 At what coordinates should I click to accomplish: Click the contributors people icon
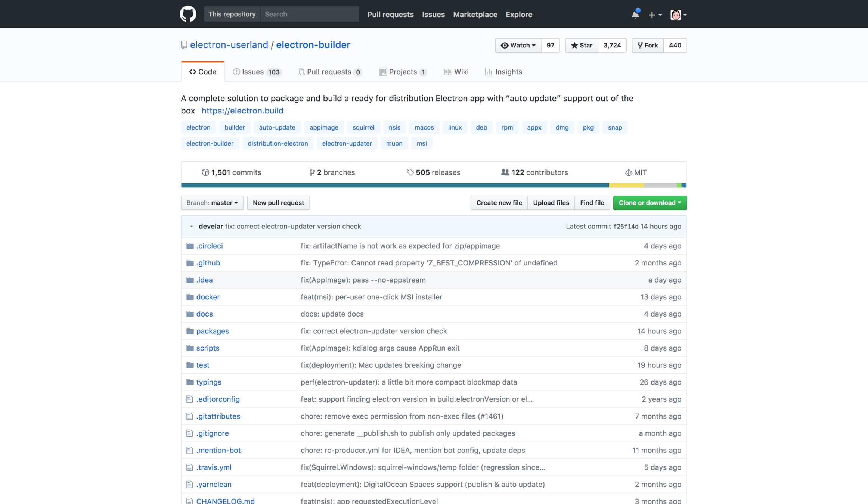[505, 172]
